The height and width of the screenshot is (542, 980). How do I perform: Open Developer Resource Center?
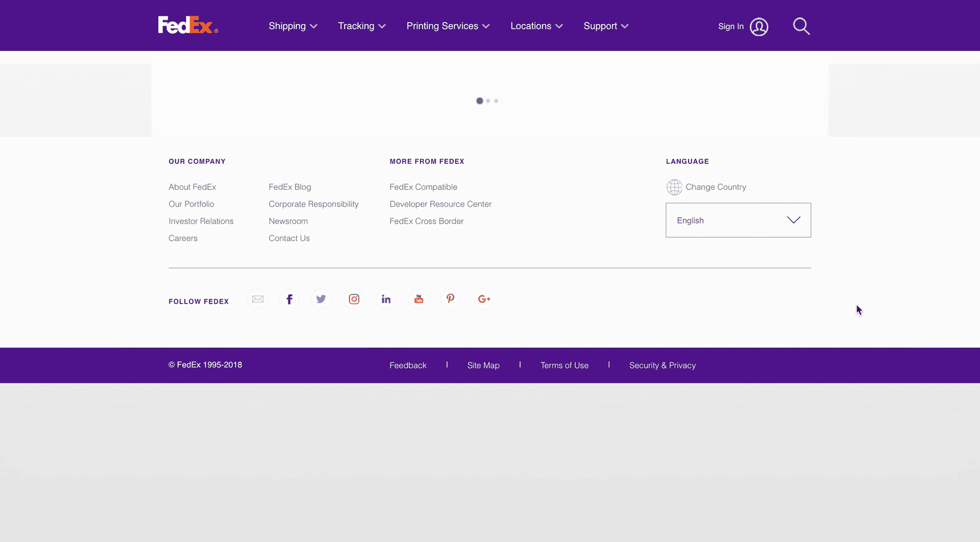click(x=440, y=204)
